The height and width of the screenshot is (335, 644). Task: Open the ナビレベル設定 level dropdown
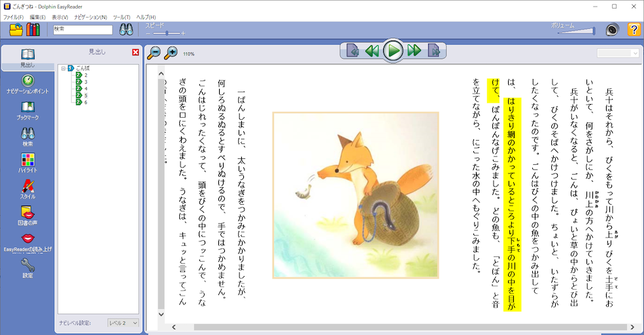(123, 323)
